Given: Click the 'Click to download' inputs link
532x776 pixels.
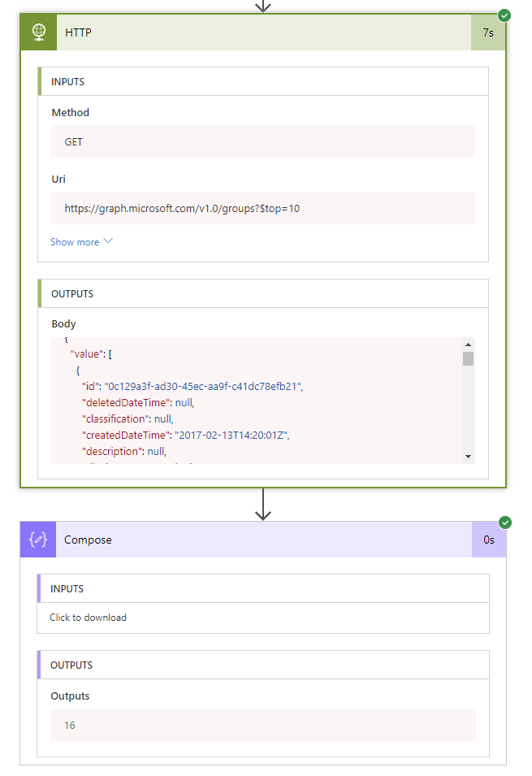Looking at the screenshot, I should point(88,618).
